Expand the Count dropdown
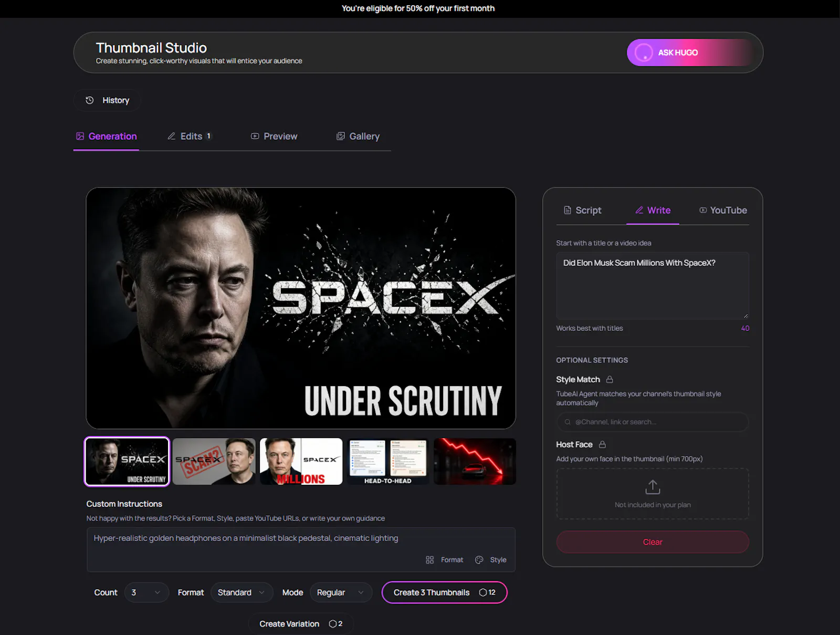 point(146,592)
